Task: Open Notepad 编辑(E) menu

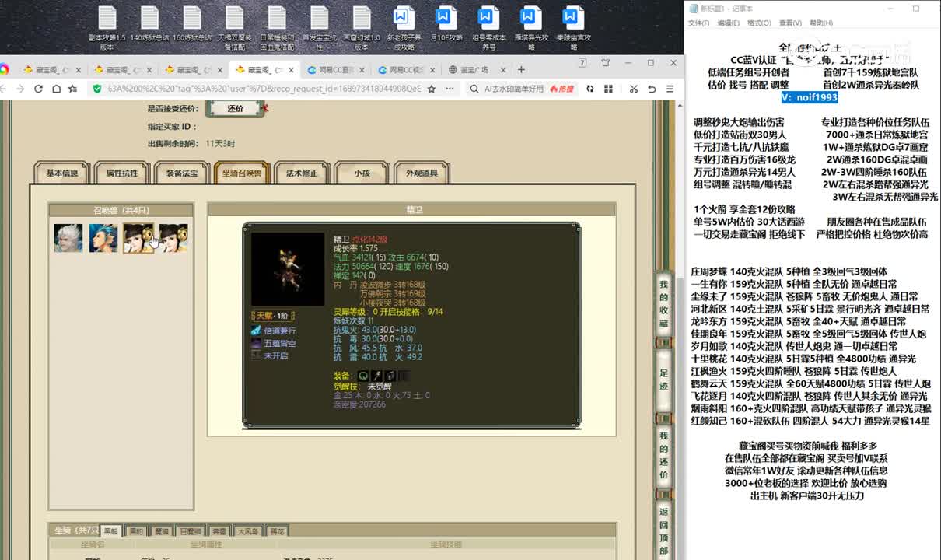Action: point(729,23)
